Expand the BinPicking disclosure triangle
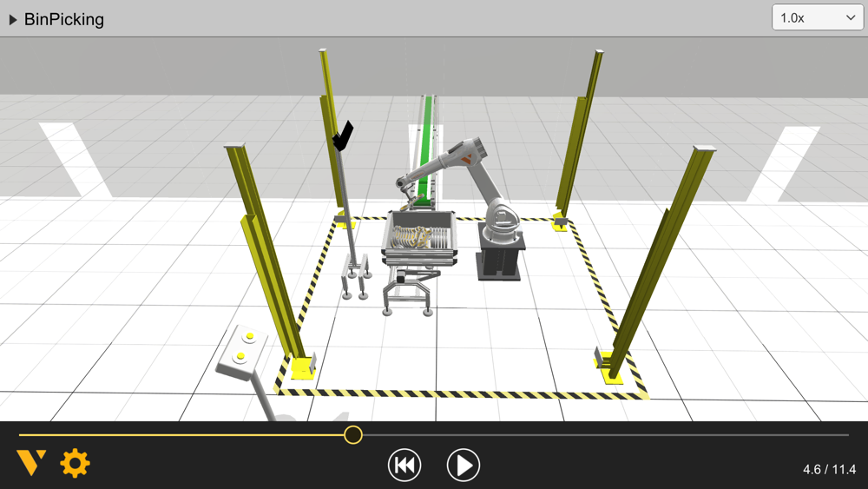868x489 pixels. click(13, 20)
